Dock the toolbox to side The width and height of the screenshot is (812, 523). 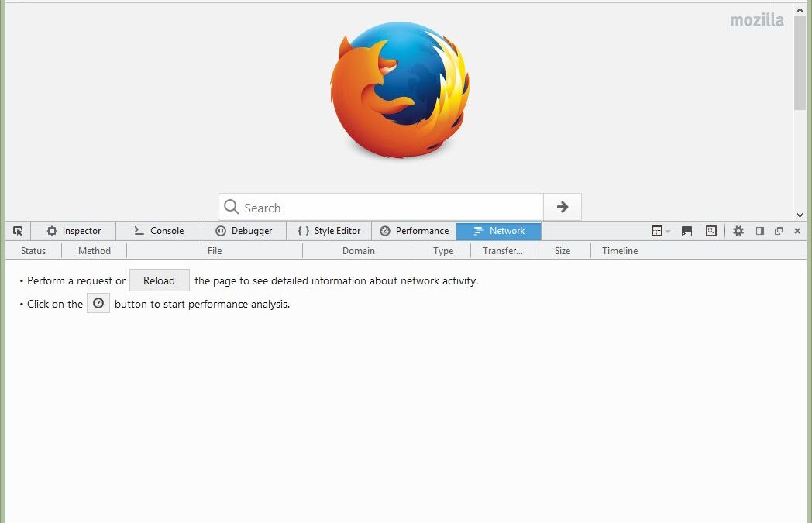click(x=759, y=231)
